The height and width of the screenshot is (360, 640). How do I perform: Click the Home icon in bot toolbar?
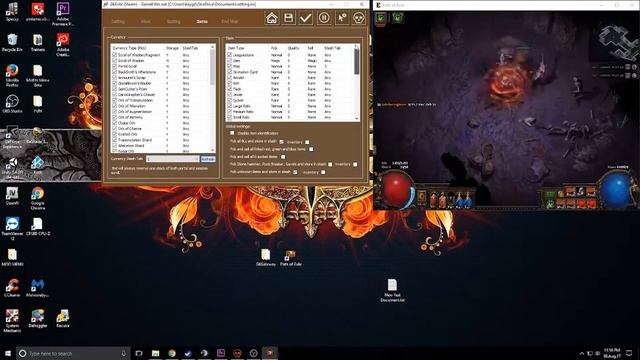271,18
